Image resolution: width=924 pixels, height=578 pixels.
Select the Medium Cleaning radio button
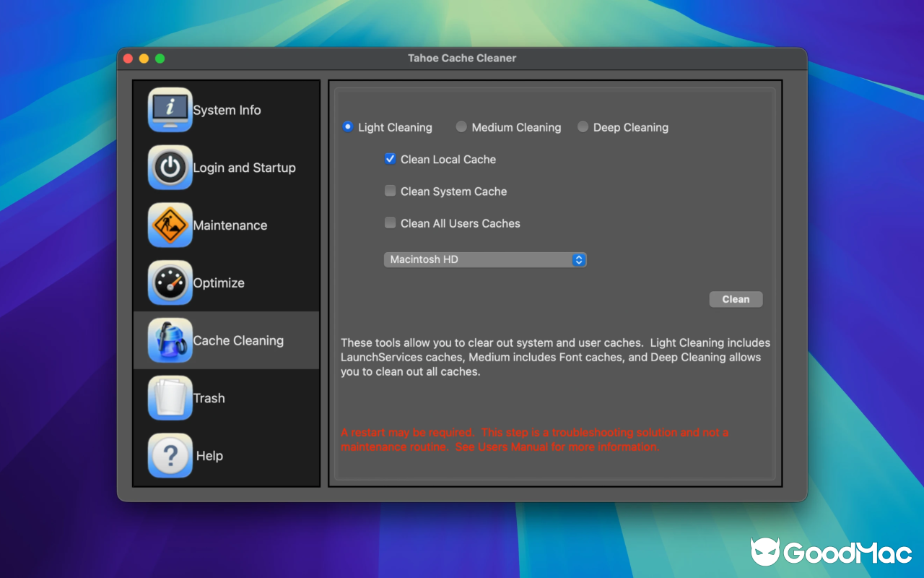461,126
